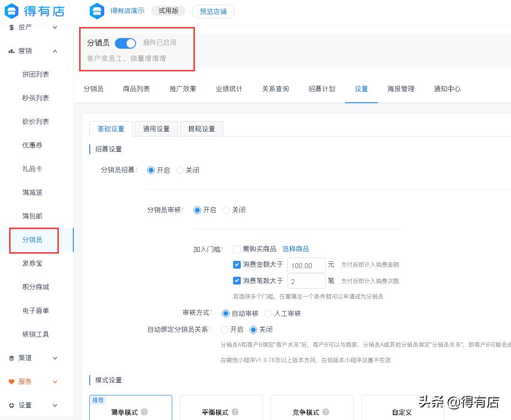Open the 通用设置 tab
Screen dimensions: 511x420
pyautogui.click(x=156, y=128)
